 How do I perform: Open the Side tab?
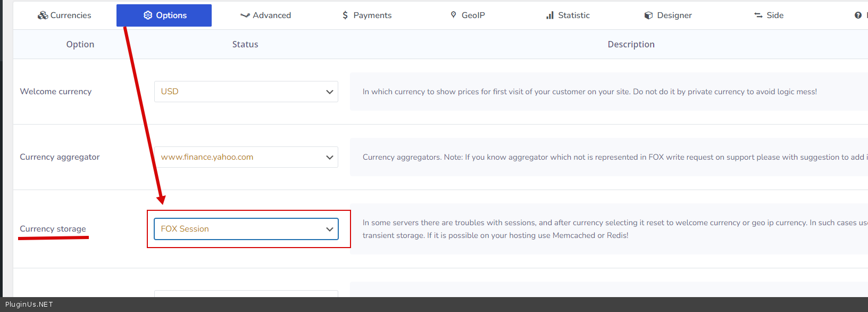coord(769,15)
